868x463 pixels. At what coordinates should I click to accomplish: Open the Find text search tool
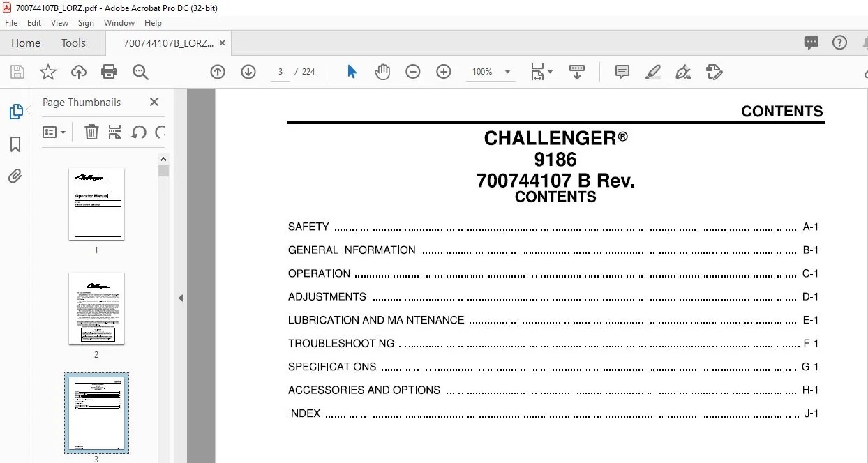[140, 72]
